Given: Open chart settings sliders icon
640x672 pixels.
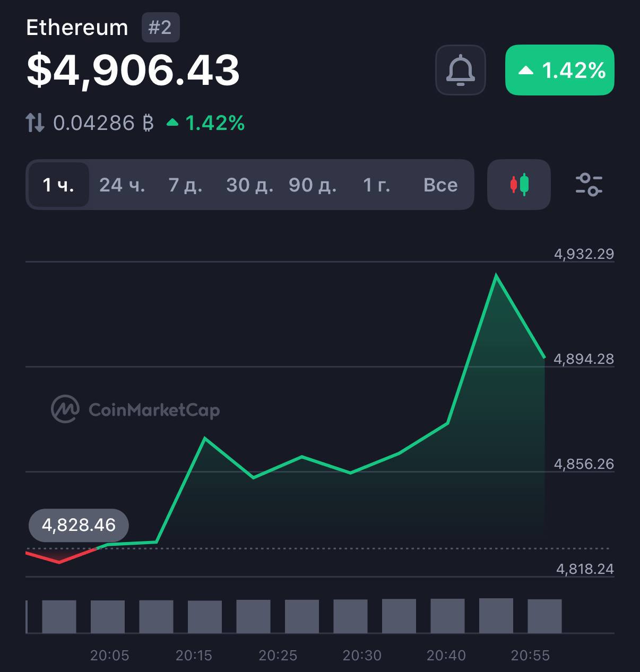Looking at the screenshot, I should [589, 185].
